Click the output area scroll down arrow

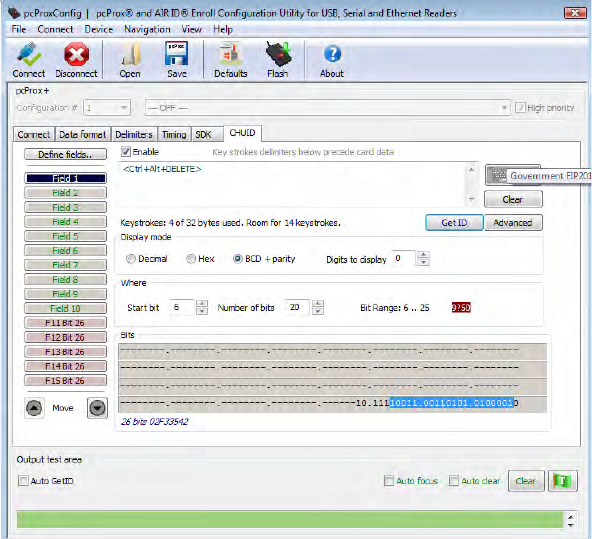(571, 525)
